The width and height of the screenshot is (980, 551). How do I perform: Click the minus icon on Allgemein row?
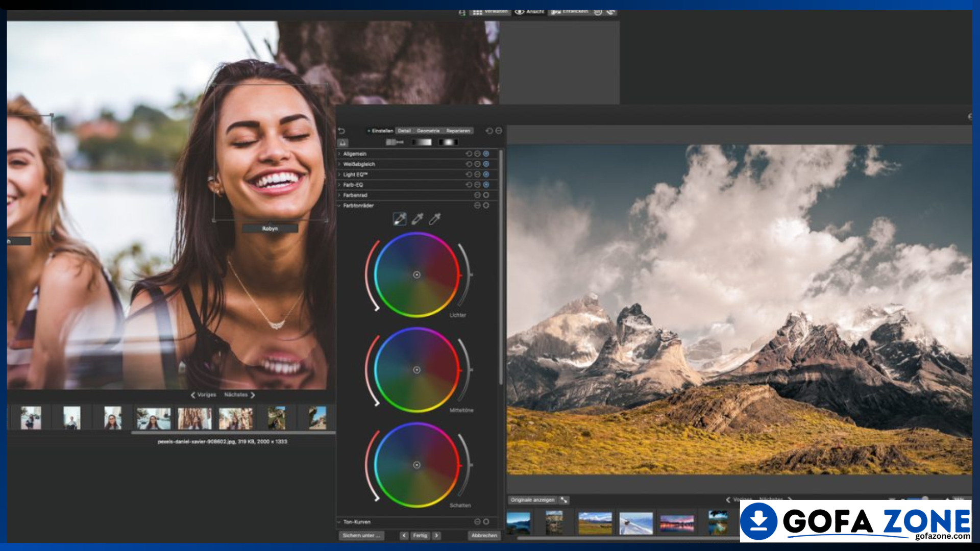[x=477, y=154]
